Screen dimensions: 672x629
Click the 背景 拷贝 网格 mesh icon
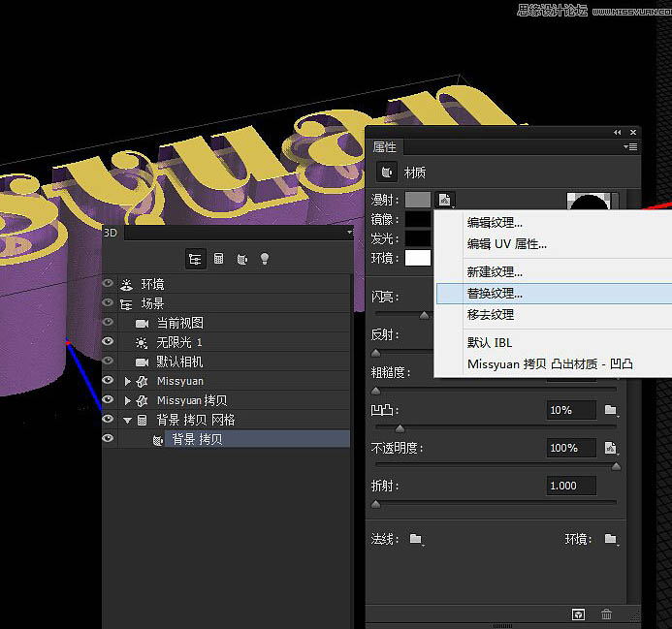click(x=142, y=421)
